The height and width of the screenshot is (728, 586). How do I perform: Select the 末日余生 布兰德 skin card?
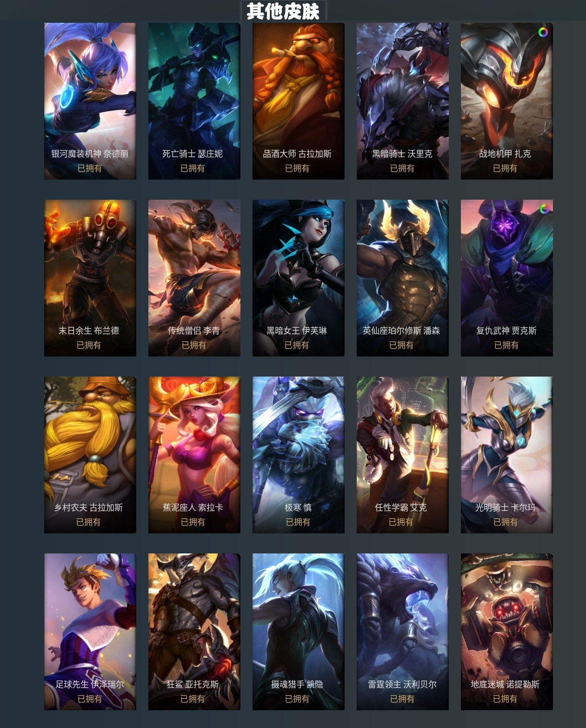pos(90,278)
